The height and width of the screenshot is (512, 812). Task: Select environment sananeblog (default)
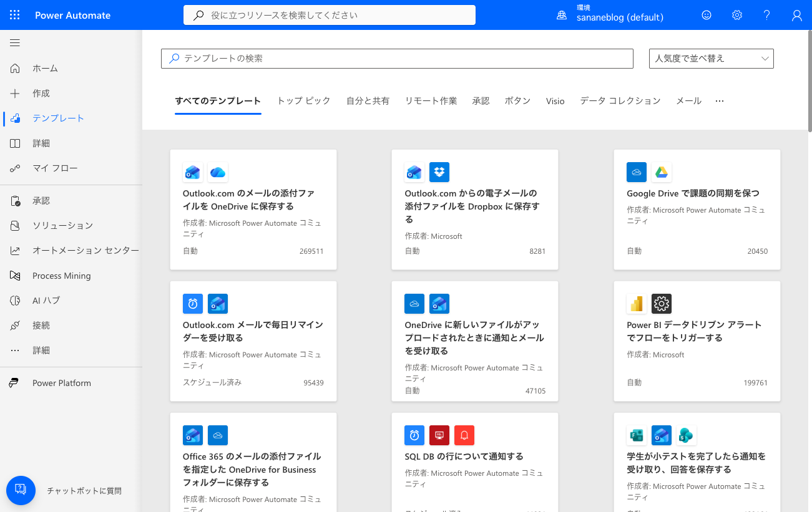620,17
